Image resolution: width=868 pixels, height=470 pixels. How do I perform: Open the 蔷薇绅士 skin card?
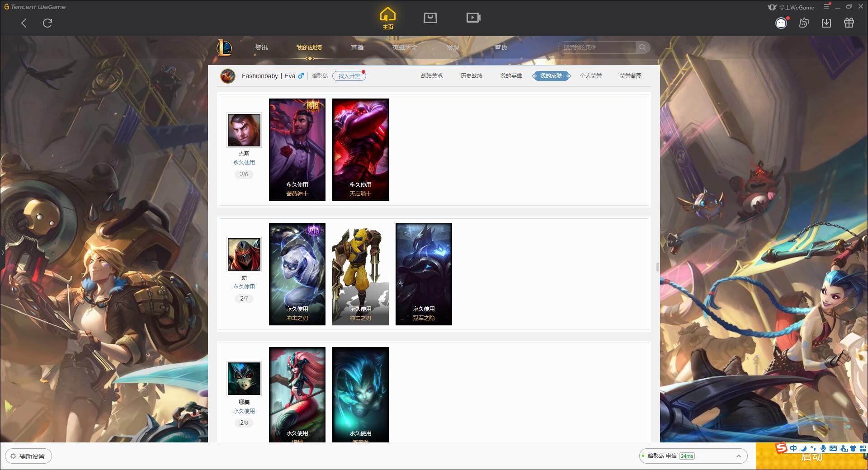297,150
